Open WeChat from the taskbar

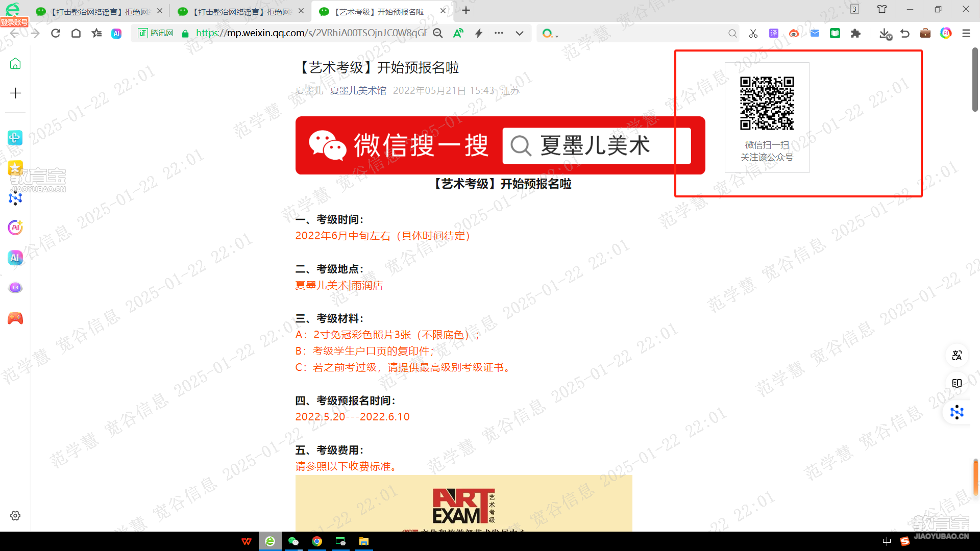(x=293, y=541)
